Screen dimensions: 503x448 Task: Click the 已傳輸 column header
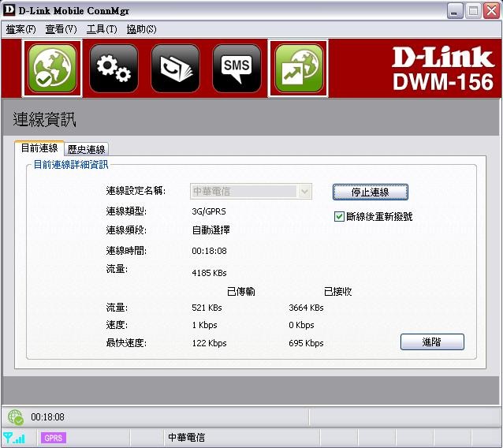coord(241,291)
